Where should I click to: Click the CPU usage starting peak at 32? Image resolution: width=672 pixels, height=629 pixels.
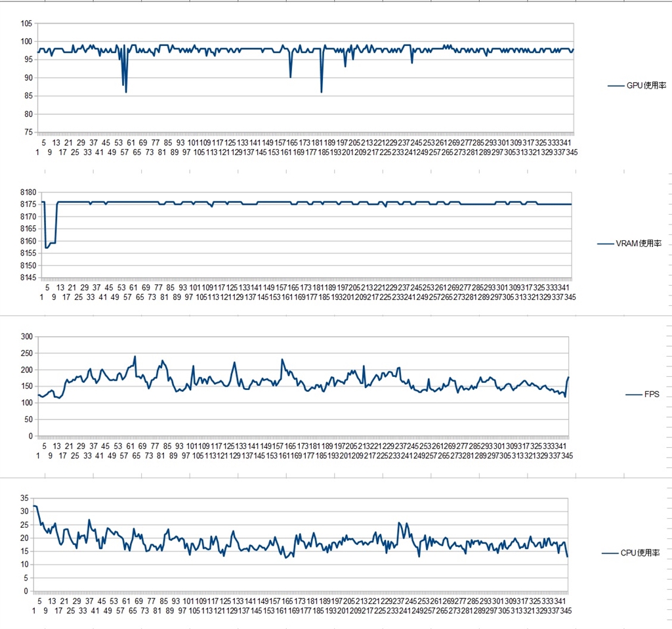[x=35, y=506]
